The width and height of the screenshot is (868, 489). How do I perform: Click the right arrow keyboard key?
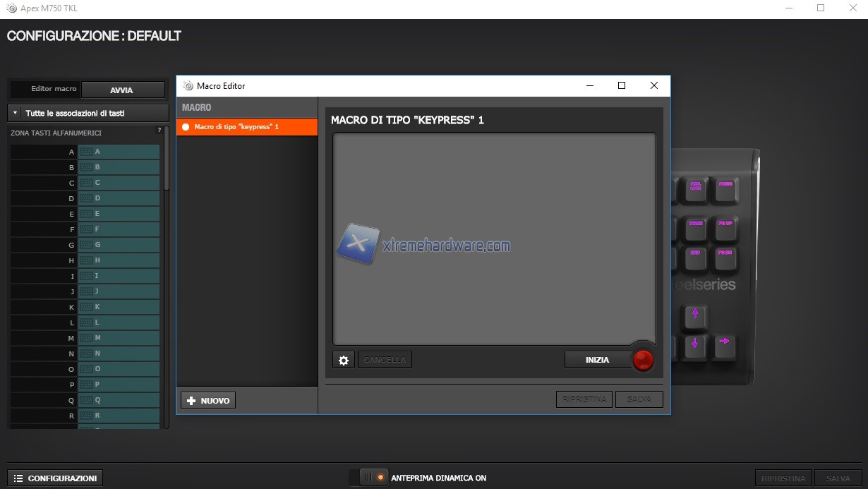pyautogui.click(x=724, y=342)
